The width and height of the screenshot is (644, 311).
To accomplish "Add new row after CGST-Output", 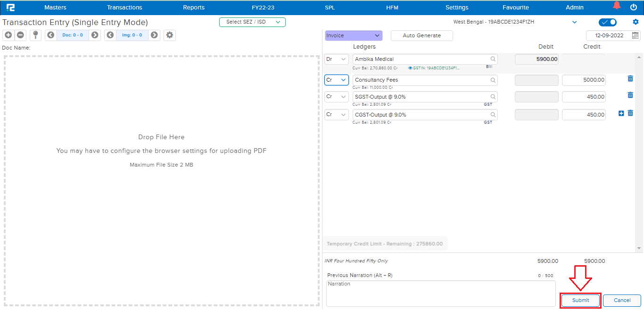I will tap(621, 113).
